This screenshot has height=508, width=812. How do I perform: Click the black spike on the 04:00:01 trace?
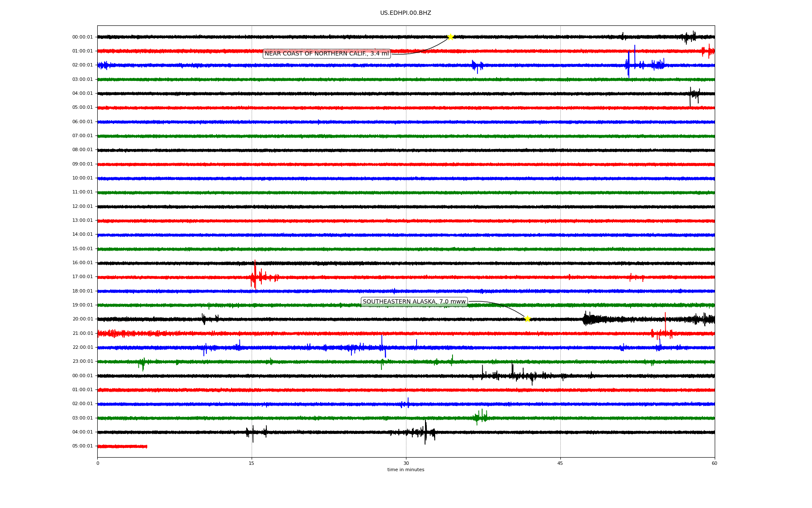[x=690, y=96]
